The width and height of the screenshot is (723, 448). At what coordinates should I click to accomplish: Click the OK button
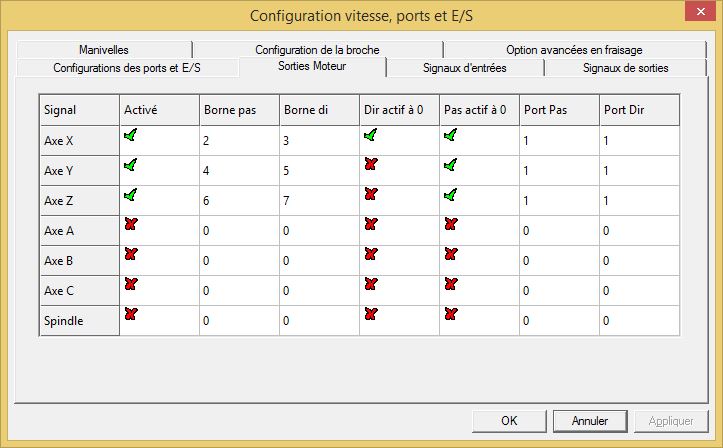509,421
